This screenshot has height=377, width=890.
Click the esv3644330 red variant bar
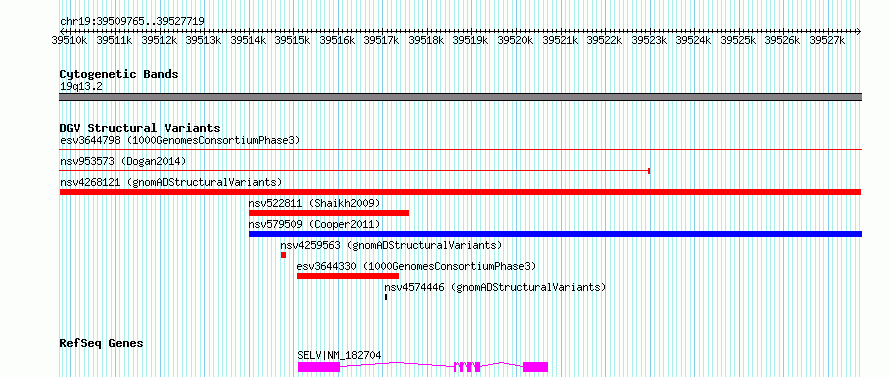point(347,276)
